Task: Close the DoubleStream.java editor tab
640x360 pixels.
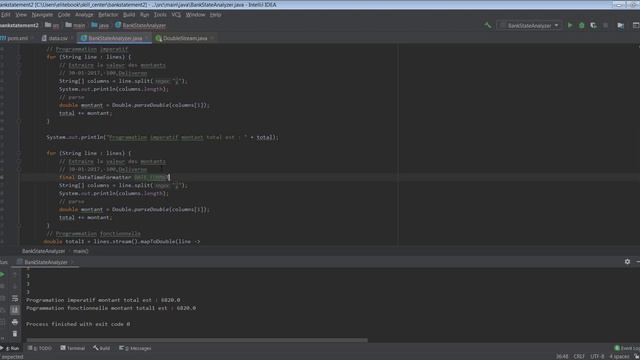Action: 212,38
